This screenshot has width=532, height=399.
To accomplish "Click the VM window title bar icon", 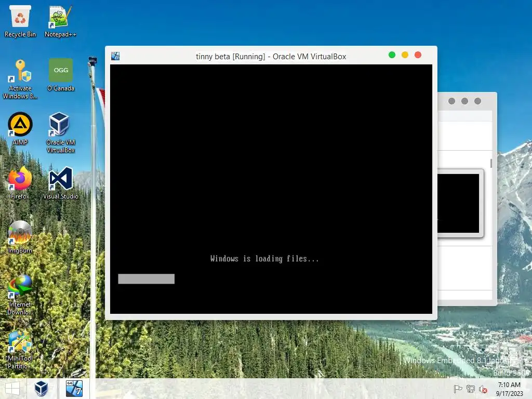I will click(115, 56).
